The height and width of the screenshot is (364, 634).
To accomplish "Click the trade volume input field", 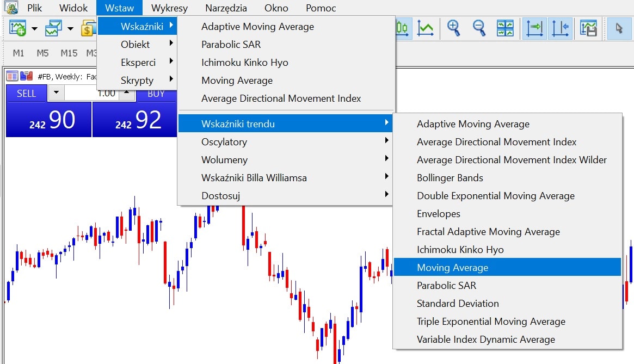I will (x=91, y=94).
